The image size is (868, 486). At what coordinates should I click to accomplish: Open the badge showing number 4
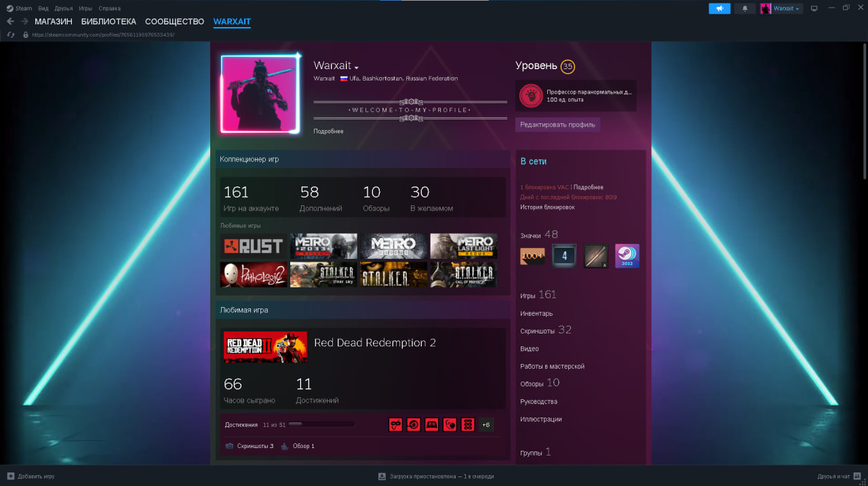[x=564, y=256]
